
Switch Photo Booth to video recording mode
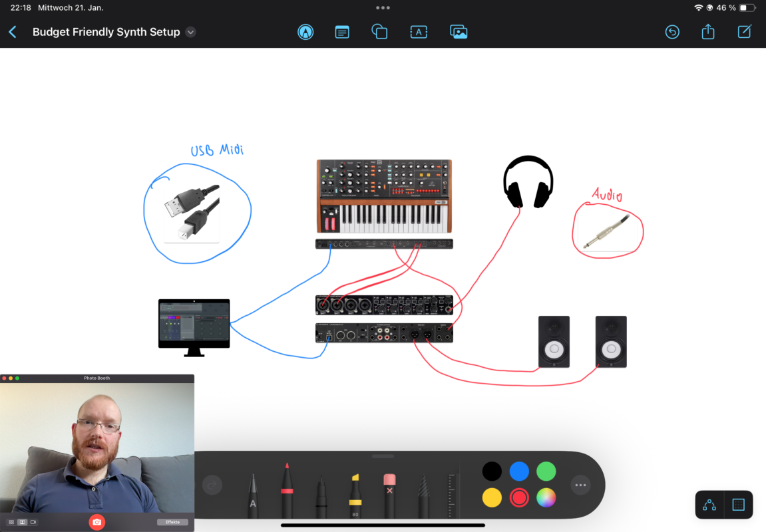34,522
